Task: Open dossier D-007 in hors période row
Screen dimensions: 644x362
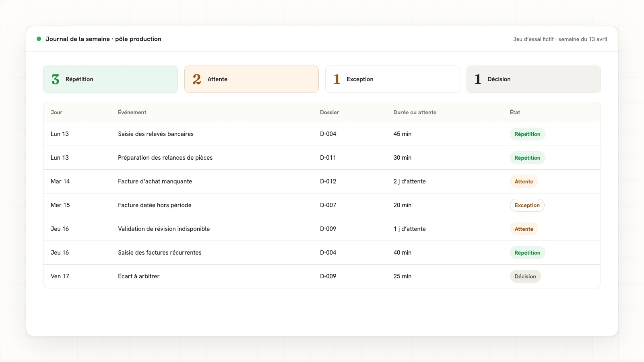Action: point(328,205)
